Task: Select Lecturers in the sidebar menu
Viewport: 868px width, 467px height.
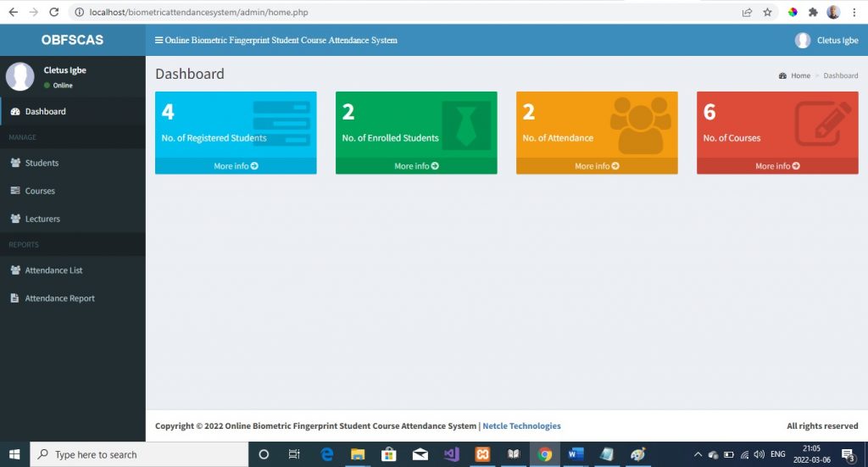Action: (x=42, y=219)
